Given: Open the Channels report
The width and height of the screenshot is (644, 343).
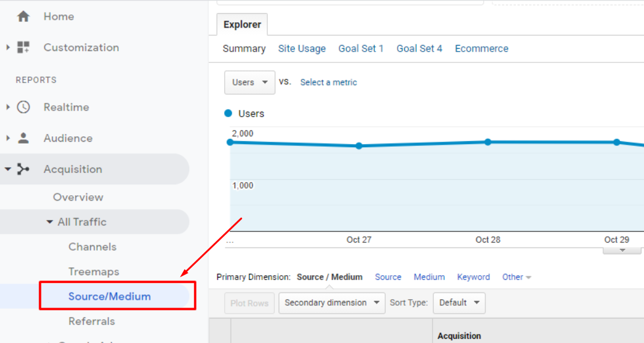Looking at the screenshot, I should point(93,247).
